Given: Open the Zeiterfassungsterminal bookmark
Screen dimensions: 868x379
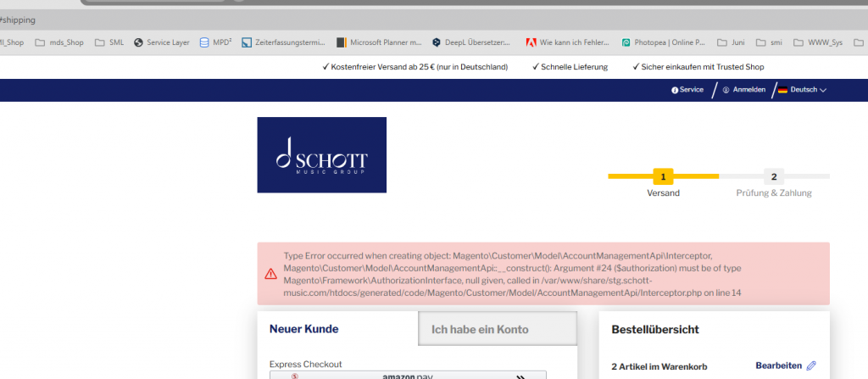Looking at the screenshot, I should pos(283,42).
